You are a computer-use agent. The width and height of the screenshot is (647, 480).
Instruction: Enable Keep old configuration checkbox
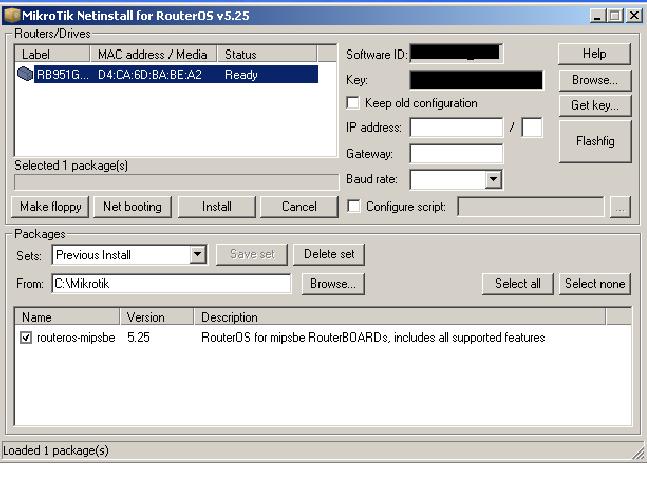[353, 102]
